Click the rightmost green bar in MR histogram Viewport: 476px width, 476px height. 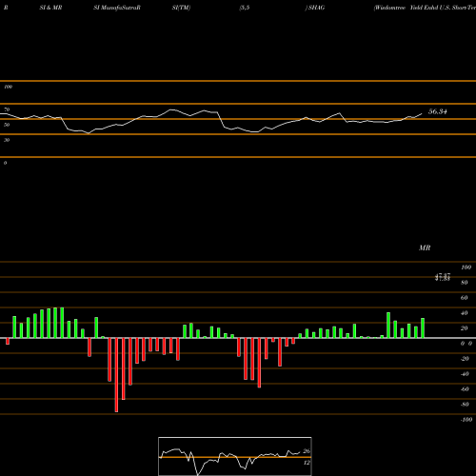(x=423, y=327)
